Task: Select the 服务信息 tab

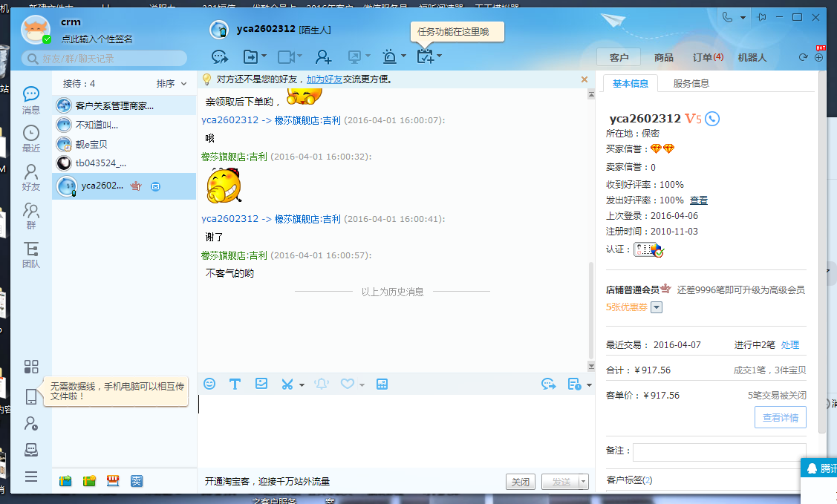Action: pos(691,84)
